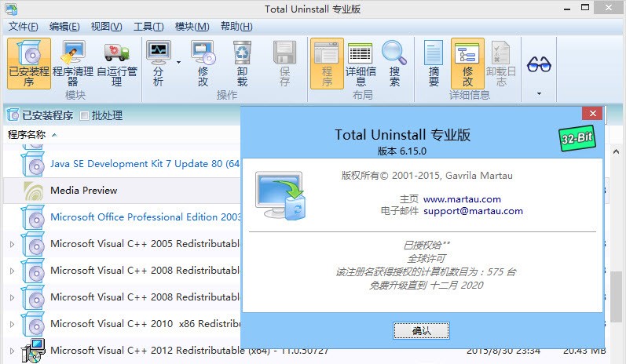Open the 卸载日志 details view

pyautogui.click(x=501, y=64)
